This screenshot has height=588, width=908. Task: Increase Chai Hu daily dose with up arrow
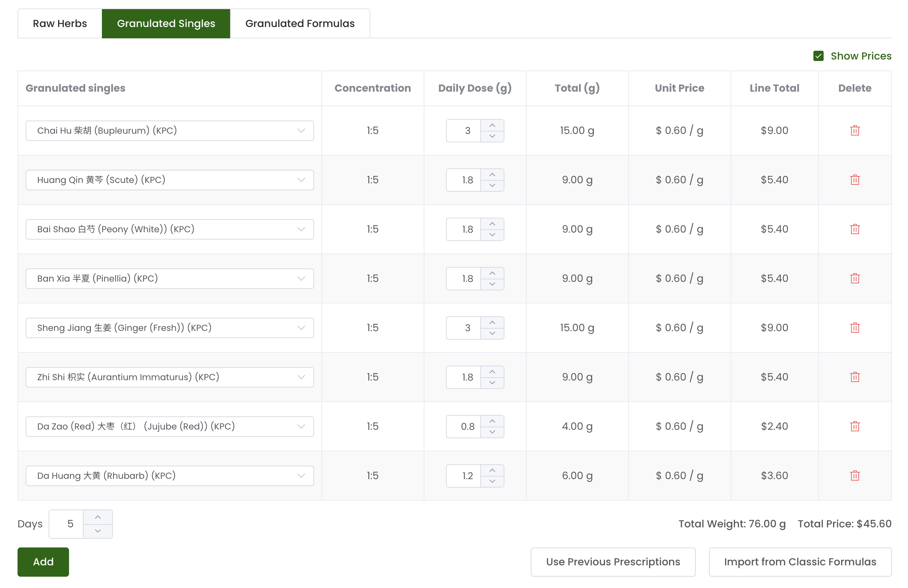[x=492, y=125]
